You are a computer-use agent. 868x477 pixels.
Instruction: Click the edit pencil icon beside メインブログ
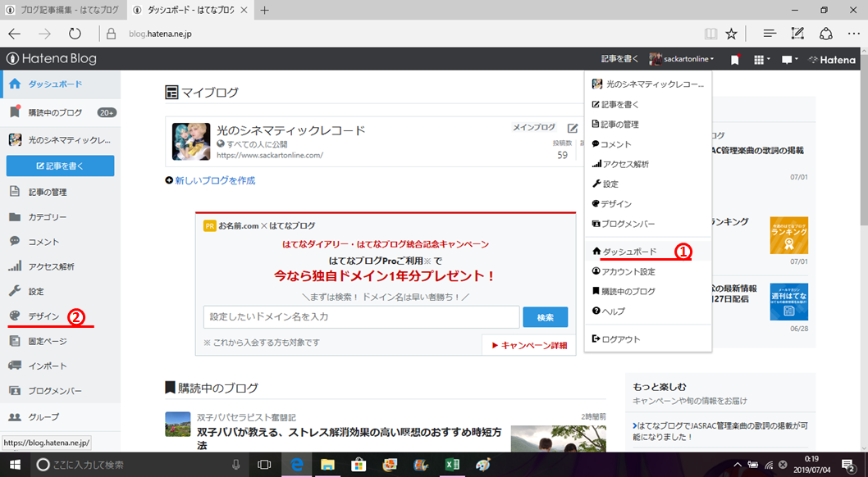tap(573, 128)
